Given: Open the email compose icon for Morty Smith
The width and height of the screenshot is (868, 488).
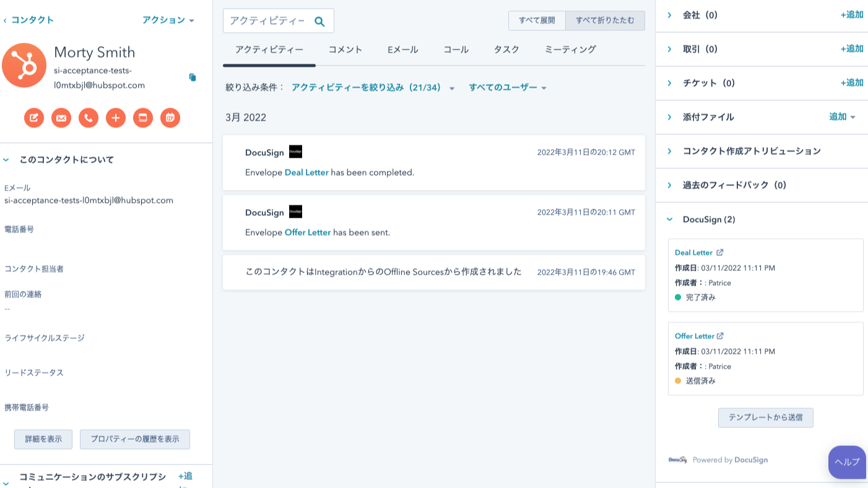Looking at the screenshot, I should point(61,118).
